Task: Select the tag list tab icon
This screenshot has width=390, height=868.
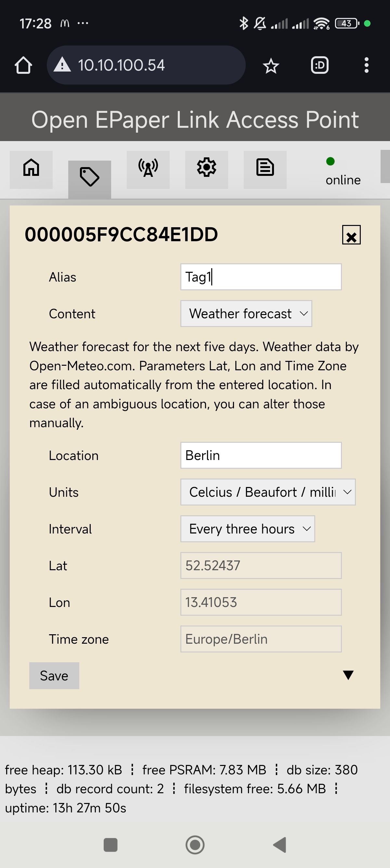Action: 90,178
